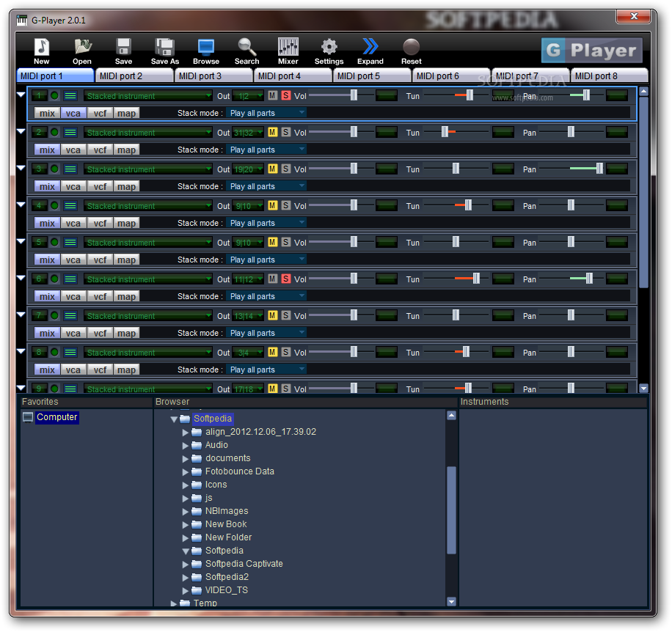Click mix button on channel 1
The image size is (672, 632).
(47, 113)
